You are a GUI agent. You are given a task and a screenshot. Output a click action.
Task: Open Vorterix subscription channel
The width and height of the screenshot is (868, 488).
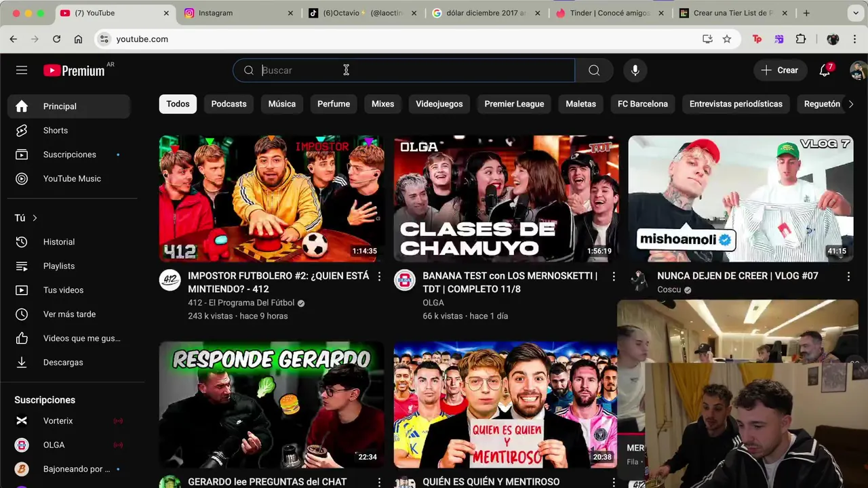[68, 421]
